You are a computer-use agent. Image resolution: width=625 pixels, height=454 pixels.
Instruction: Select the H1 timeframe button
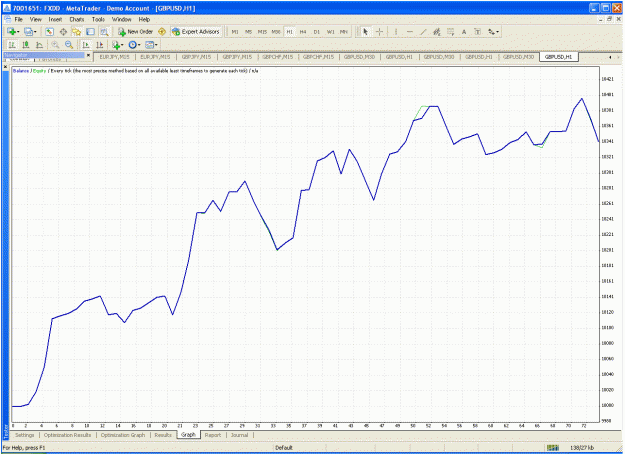[289, 31]
